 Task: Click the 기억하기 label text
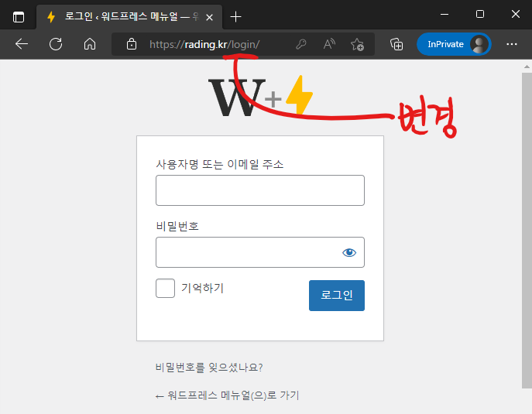pyautogui.click(x=202, y=288)
